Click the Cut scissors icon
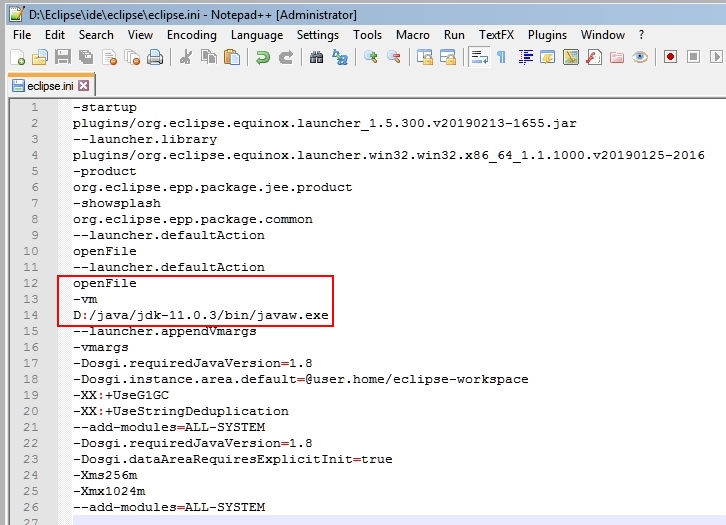This screenshot has width=726, height=525. click(185, 58)
